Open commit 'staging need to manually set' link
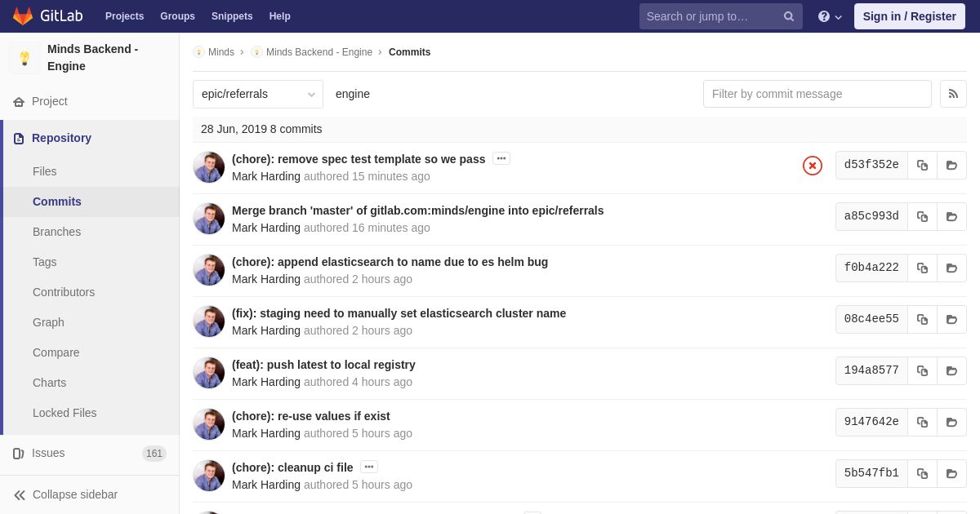Screen dimensions: 980x514 (x=399, y=313)
